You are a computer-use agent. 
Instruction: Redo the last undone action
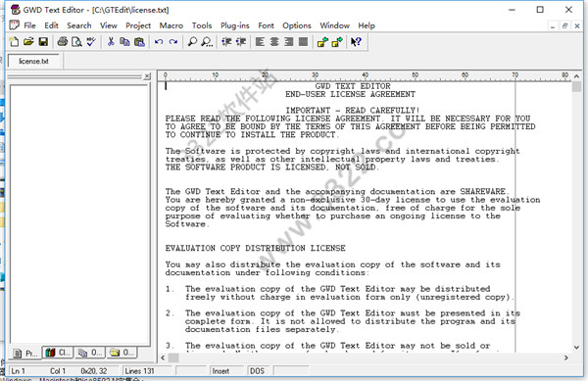click(x=172, y=41)
